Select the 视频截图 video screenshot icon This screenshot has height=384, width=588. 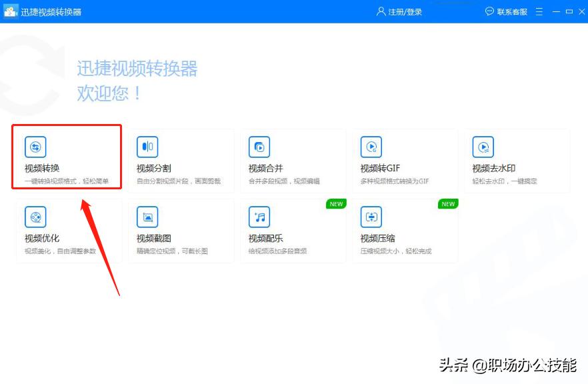pyautogui.click(x=147, y=217)
